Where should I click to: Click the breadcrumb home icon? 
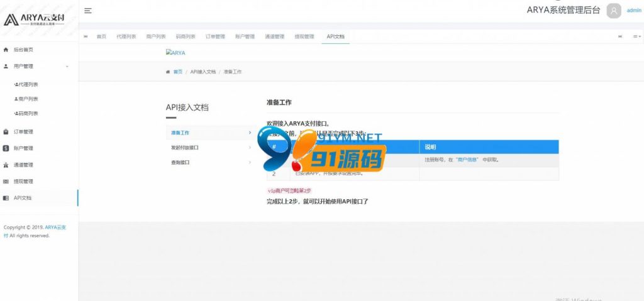pyautogui.click(x=167, y=72)
